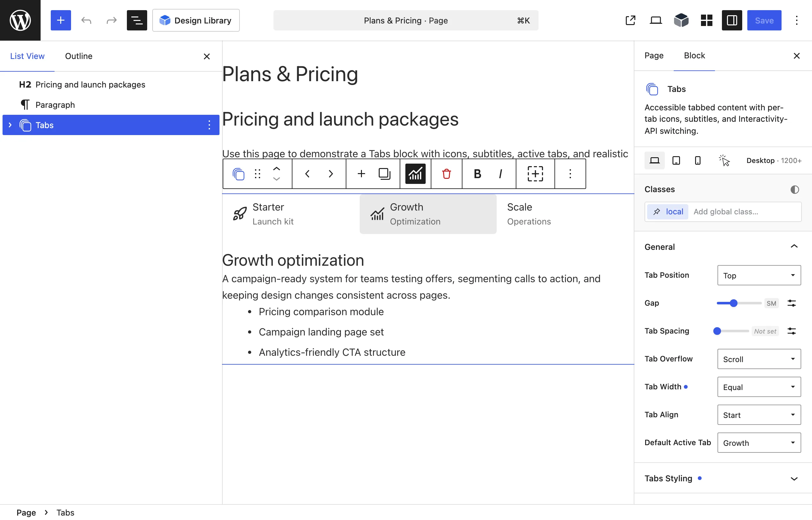Close the List View panel
The height and width of the screenshot is (520, 812).
click(x=207, y=56)
